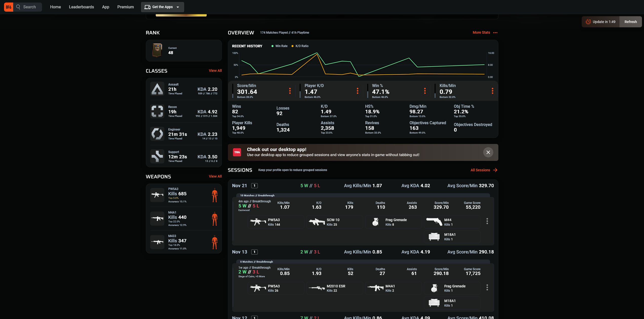This screenshot has width=644, height=319.
Task: Click the Recon class icon
Action: (x=157, y=111)
